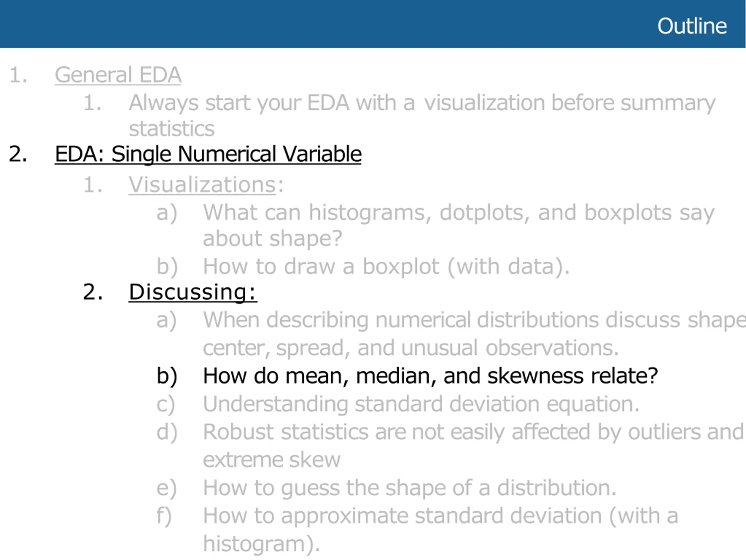Click the number 2 beside Discussing
This screenshot has height=560, width=746.
93,292
